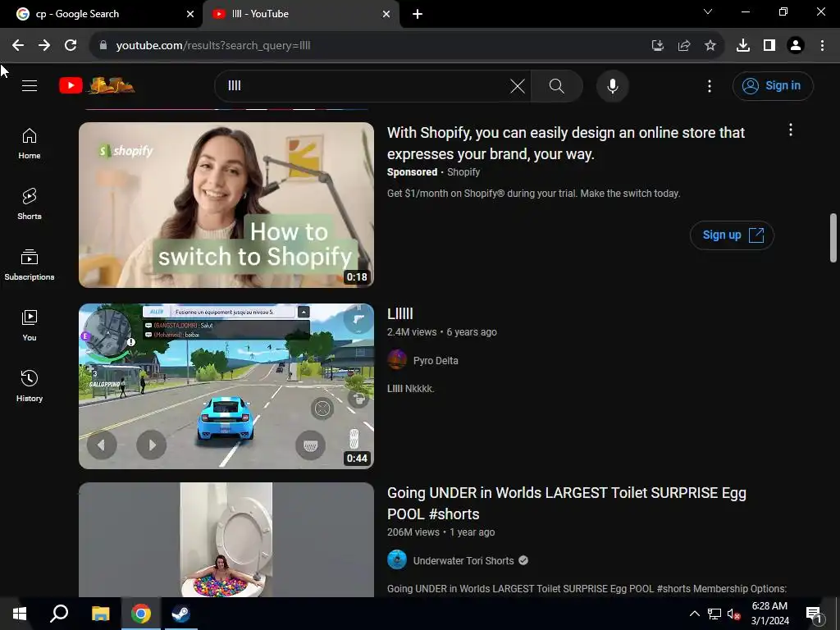Open the Going UNDER Toilet video title
Screen dimensions: 840x630
point(566,503)
